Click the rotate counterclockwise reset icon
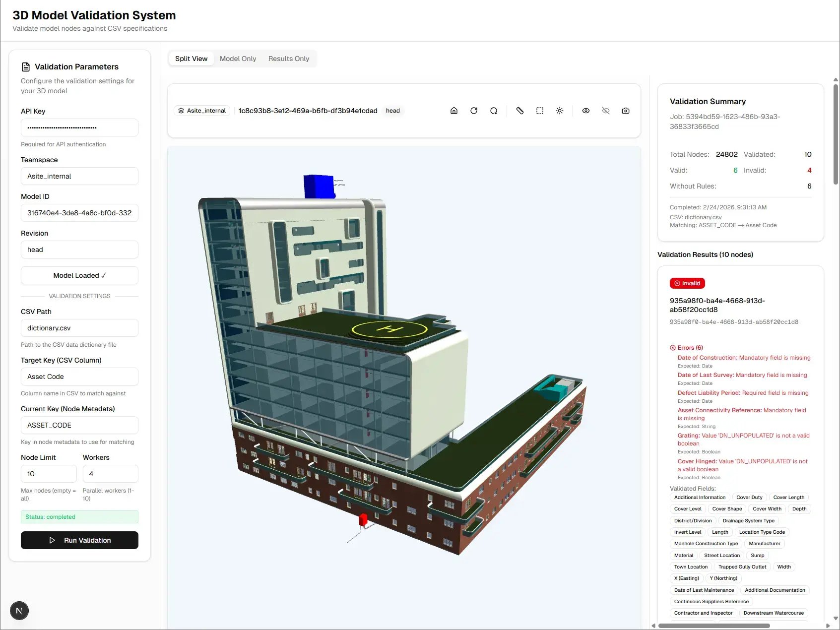Image resolution: width=840 pixels, height=630 pixels. point(494,111)
